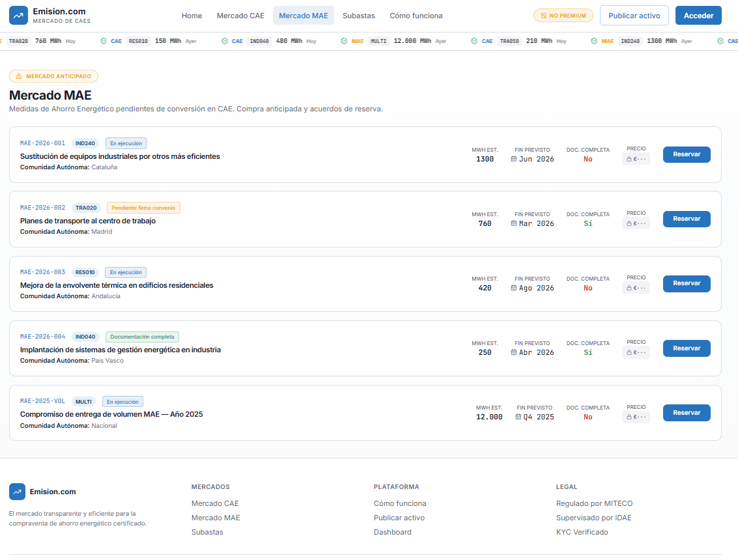Click the footer Emision.com logo icon
The image size is (738, 560).
pos(18,492)
